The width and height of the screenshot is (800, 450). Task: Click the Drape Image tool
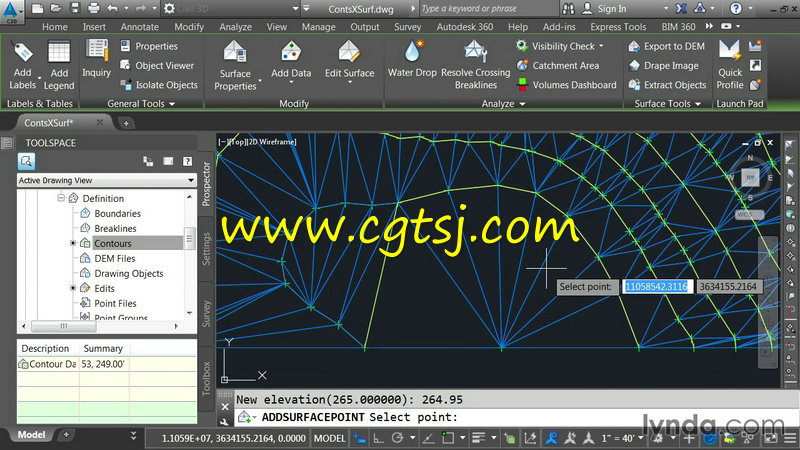click(x=663, y=65)
